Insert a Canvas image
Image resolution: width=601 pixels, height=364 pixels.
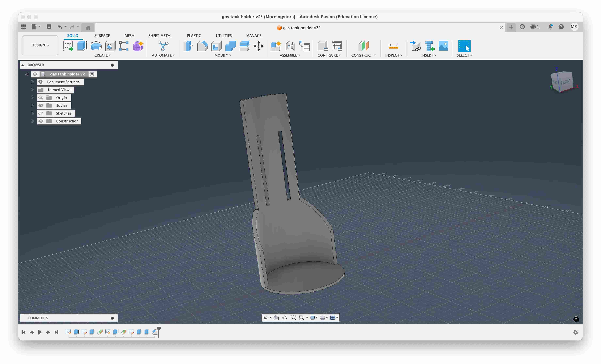coord(443,46)
